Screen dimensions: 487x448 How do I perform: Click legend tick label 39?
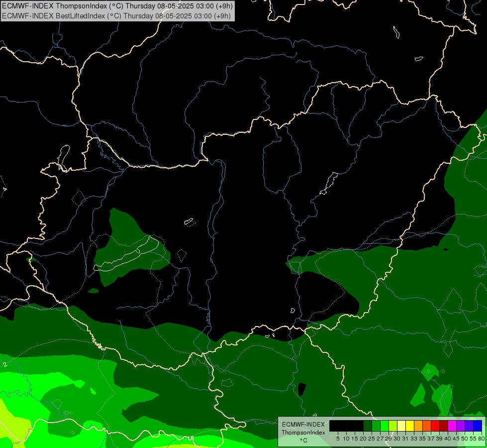pos(439,439)
